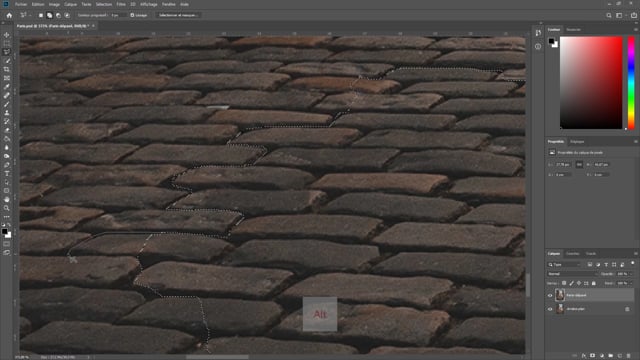Hide the top layer with eye icon
This screenshot has width=640, height=360.
[550, 295]
